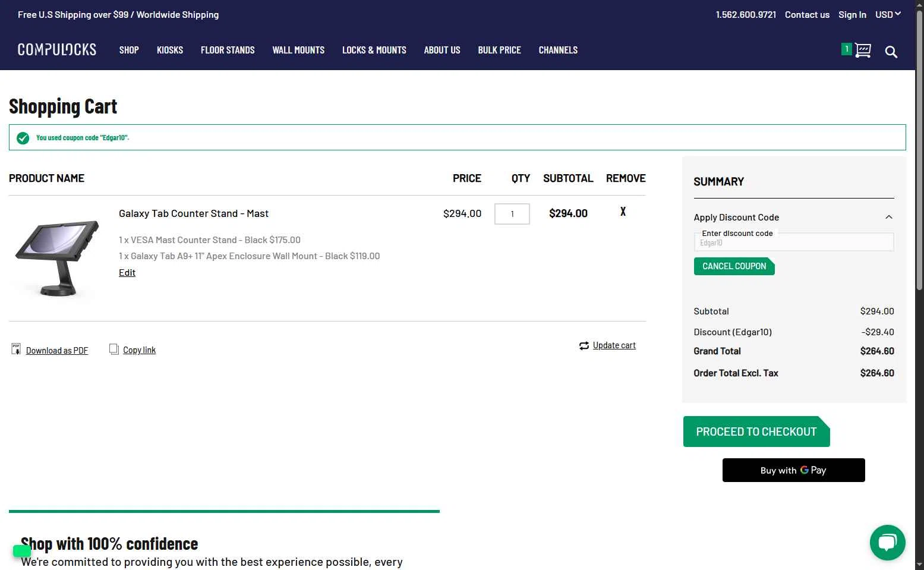Click the search magnifier icon

click(891, 52)
